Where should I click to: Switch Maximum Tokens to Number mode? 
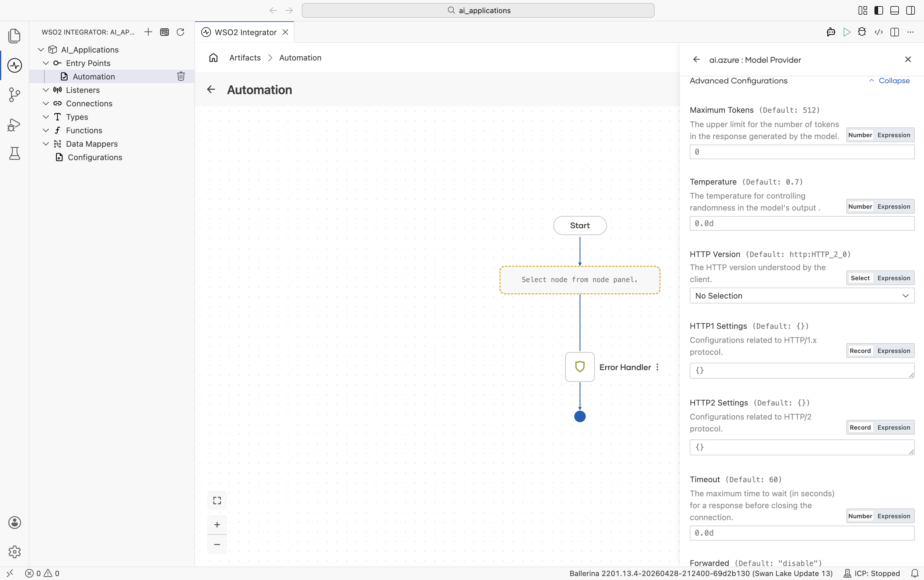pos(860,135)
